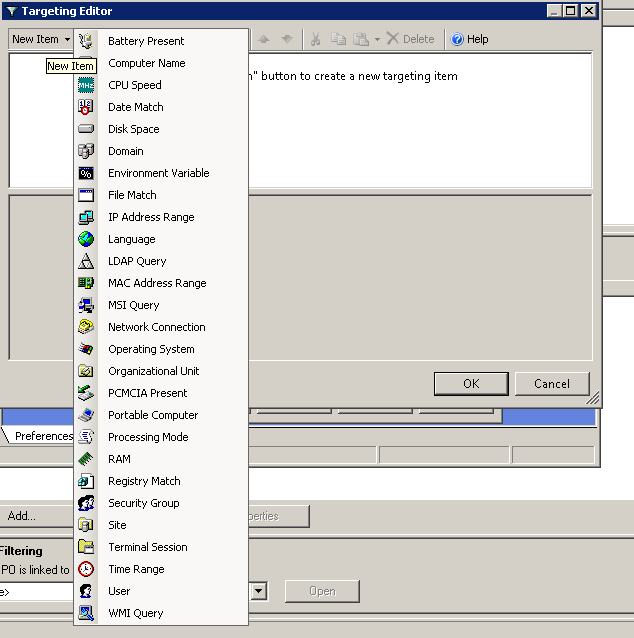Click the Date Match calendar icon
Screen dimensions: 634x638
(x=86, y=107)
